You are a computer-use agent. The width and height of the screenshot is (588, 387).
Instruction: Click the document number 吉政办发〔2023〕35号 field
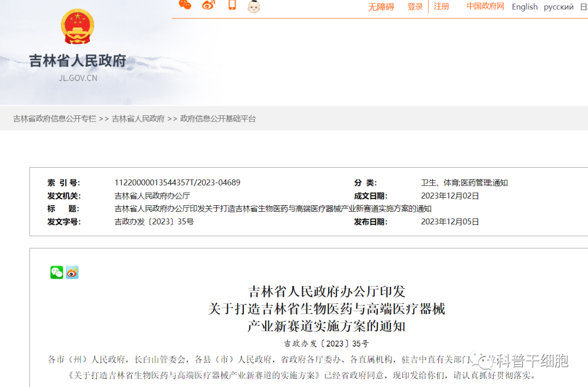(154, 222)
